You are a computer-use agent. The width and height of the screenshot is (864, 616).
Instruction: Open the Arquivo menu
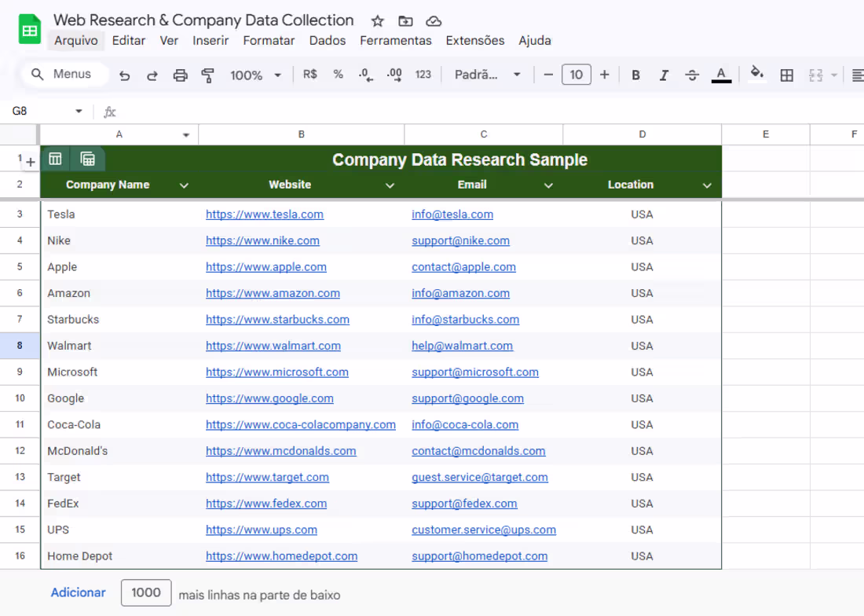pos(76,40)
